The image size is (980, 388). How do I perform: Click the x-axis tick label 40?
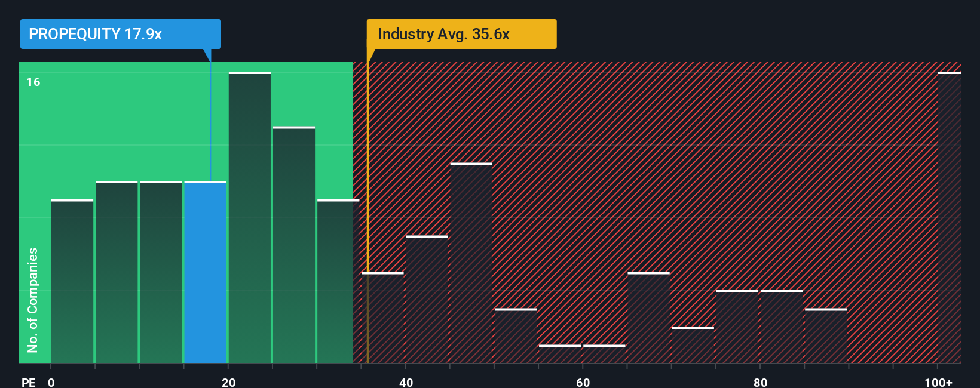406,382
